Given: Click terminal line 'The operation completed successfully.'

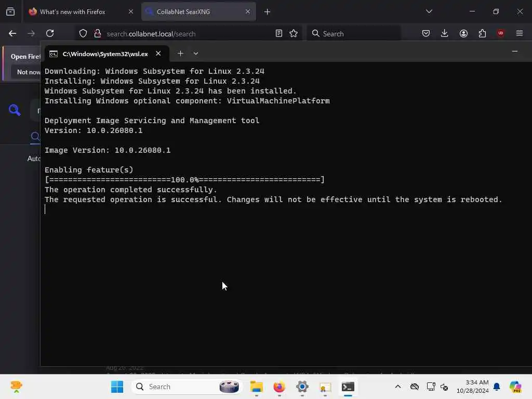Looking at the screenshot, I should pyautogui.click(x=130, y=190).
